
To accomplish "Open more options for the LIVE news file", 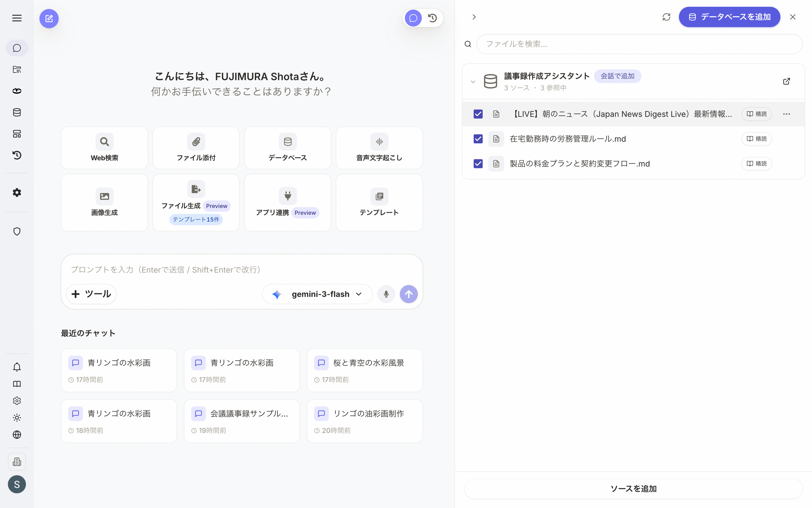I will (x=787, y=114).
